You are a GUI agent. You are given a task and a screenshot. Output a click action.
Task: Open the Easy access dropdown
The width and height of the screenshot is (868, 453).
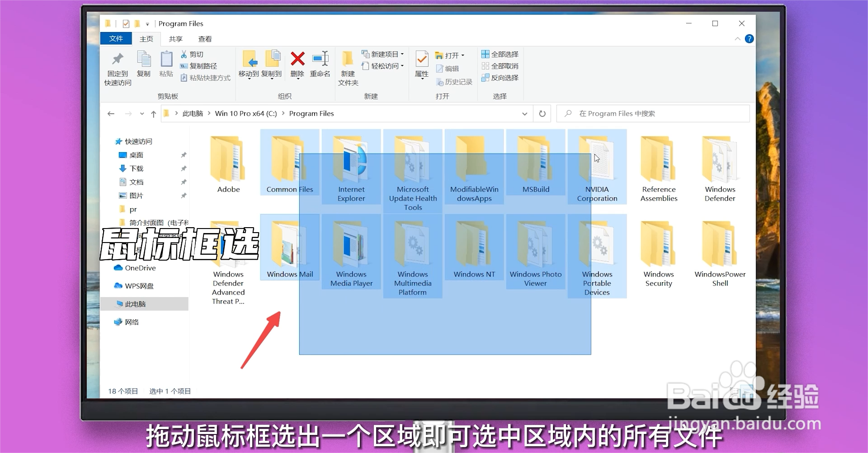tap(382, 66)
